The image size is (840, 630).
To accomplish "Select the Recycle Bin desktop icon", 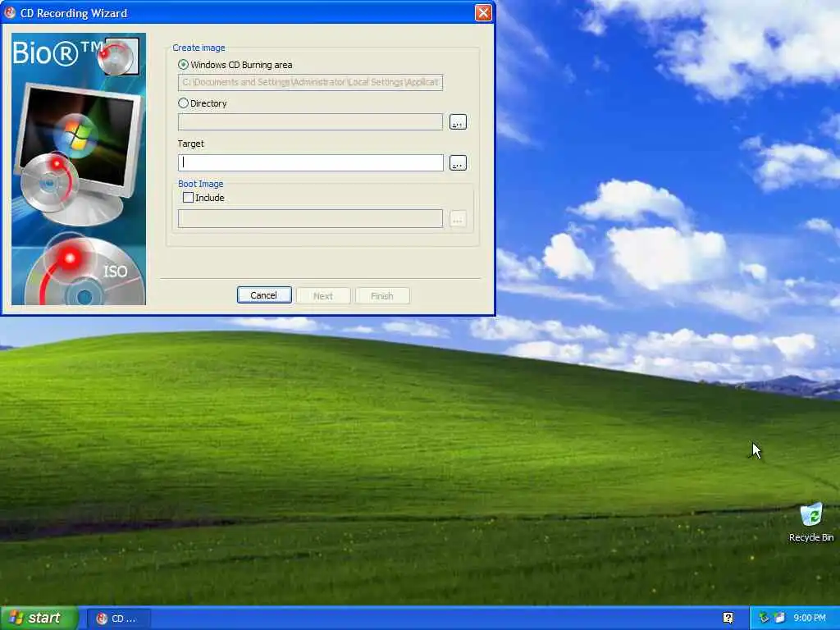I will [811, 523].
